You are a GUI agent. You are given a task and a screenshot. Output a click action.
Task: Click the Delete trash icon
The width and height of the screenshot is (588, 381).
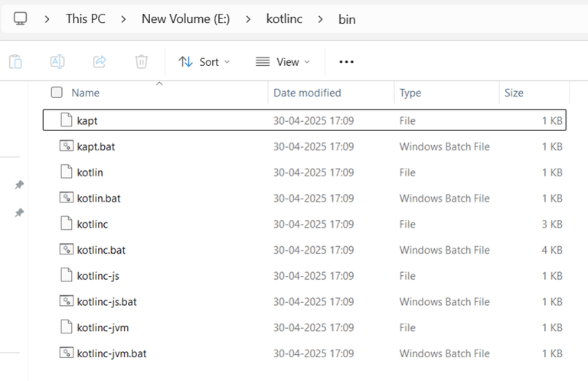pyautogui.click(x=141, y=61)
